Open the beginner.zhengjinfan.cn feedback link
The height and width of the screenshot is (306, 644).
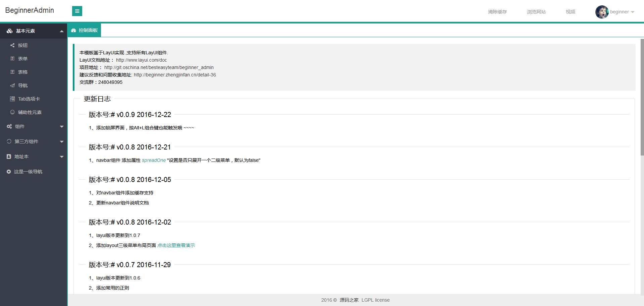coord(175,75)
